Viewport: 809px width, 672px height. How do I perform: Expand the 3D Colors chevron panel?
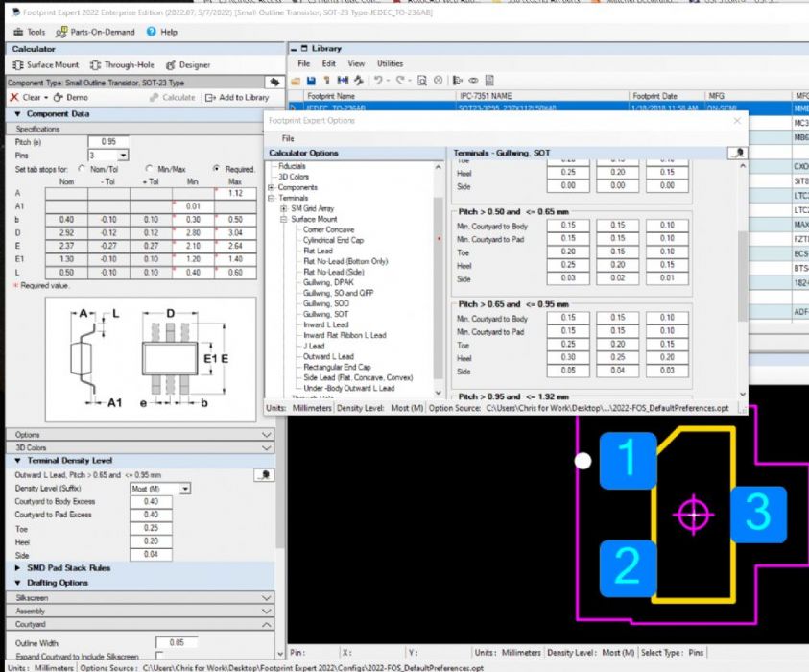[x=266, y=447]
